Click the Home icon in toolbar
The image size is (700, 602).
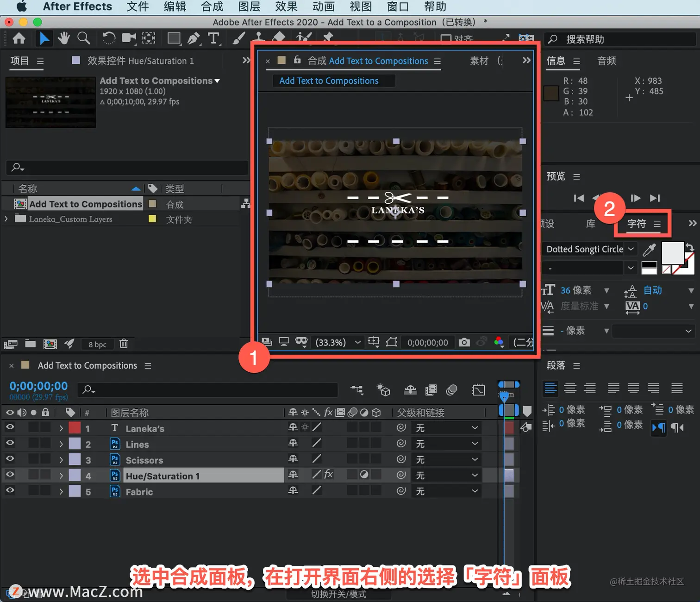coord(19,38)
